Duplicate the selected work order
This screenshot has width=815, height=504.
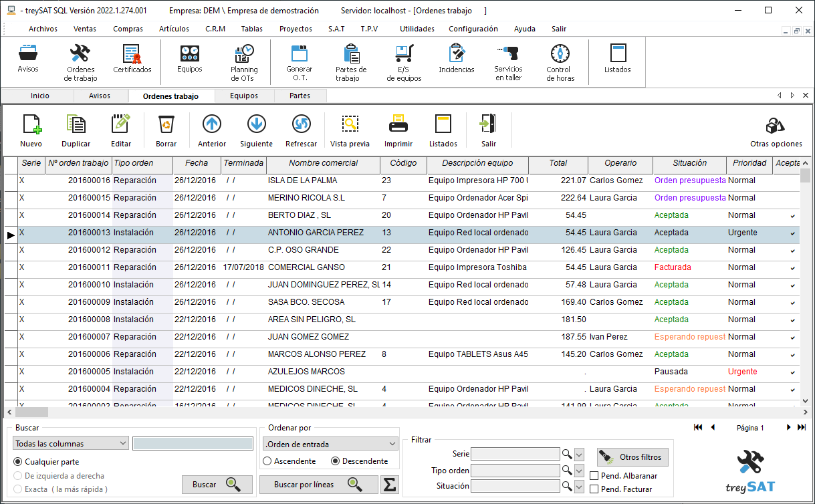[76, 131]
